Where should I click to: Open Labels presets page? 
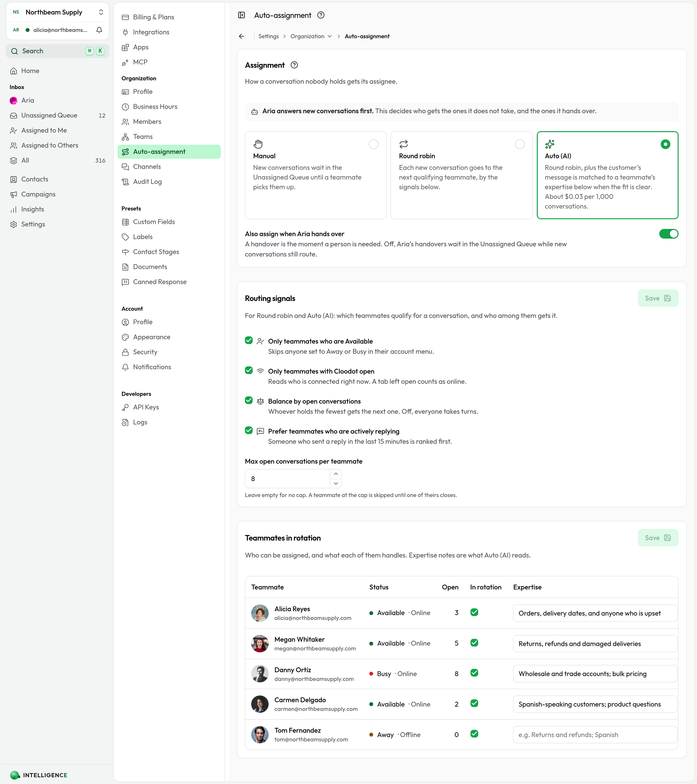169,237
